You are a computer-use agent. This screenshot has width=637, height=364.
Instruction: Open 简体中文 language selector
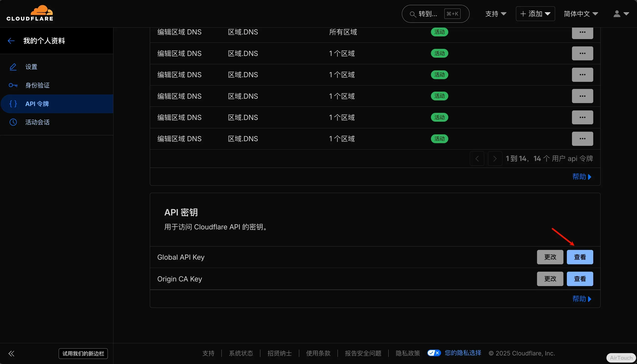point(581,14)
